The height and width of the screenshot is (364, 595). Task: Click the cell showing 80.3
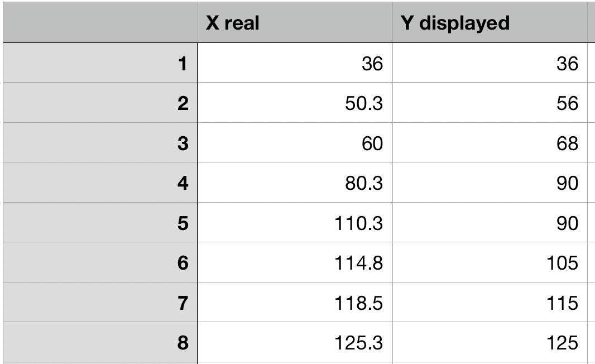(x=295, y=184)
